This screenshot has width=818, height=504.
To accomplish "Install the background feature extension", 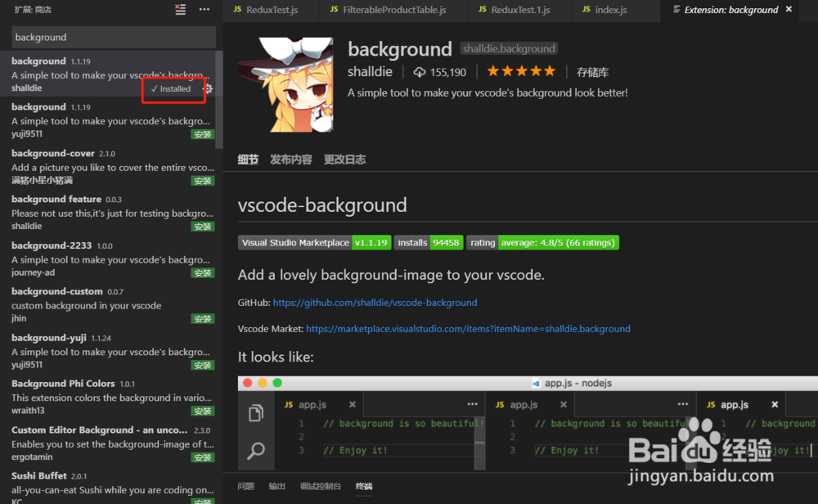I will coord(202,227).
